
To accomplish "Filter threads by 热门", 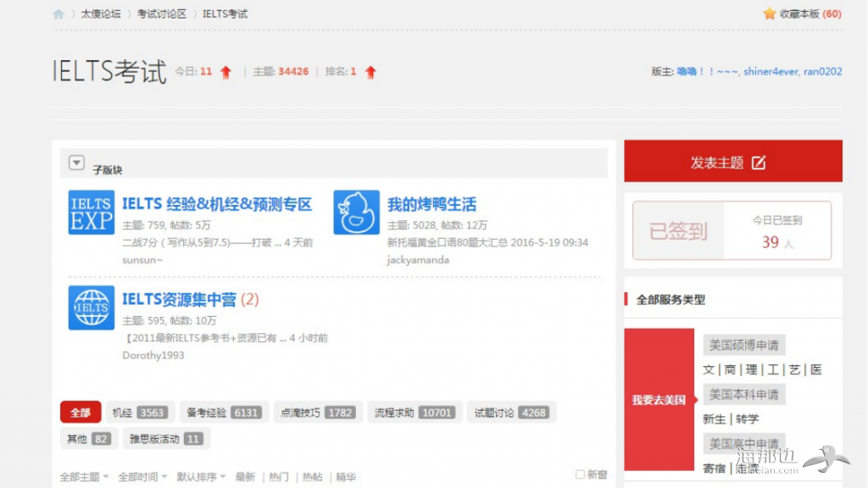I will [279, 477].
